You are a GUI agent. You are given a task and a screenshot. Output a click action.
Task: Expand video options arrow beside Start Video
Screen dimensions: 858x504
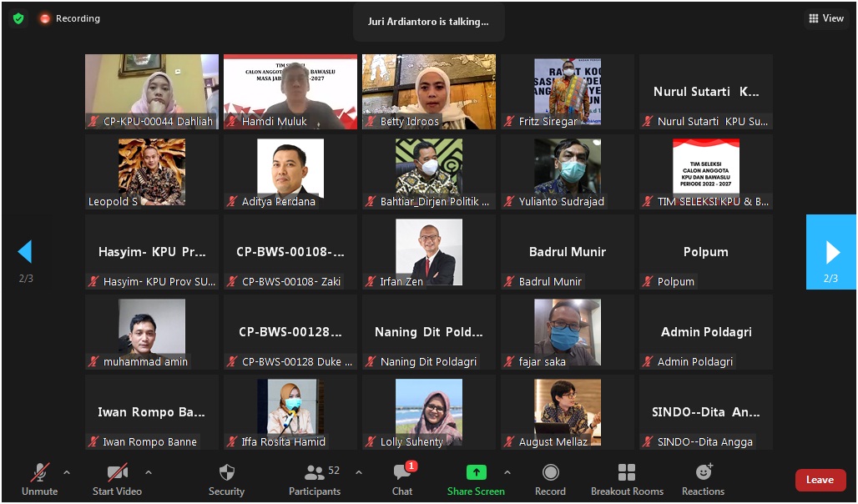149,472
